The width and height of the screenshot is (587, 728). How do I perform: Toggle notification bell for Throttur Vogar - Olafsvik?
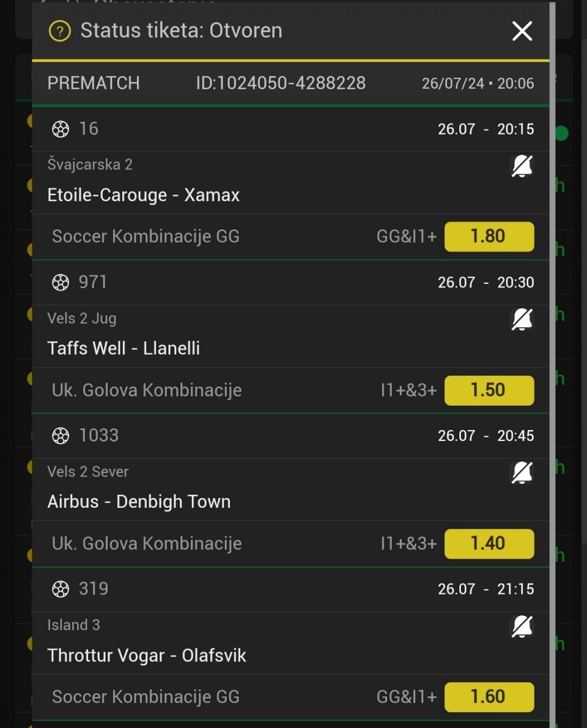point(522,626)
